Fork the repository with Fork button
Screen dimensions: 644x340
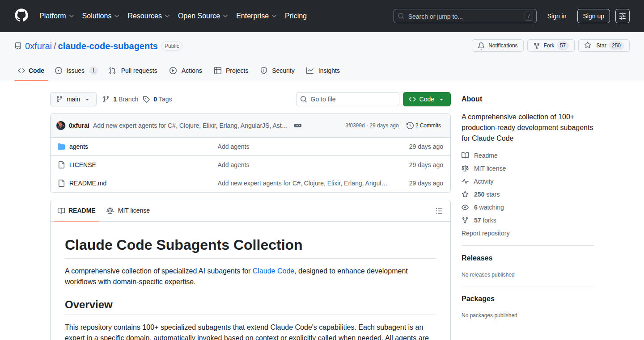click(x=551, y=46)
